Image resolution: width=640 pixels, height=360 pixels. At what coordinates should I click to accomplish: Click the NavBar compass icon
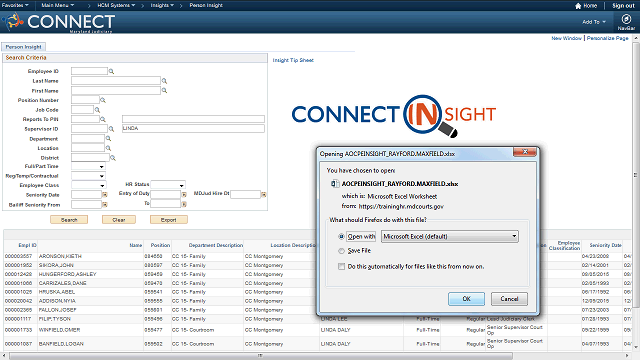626,19
